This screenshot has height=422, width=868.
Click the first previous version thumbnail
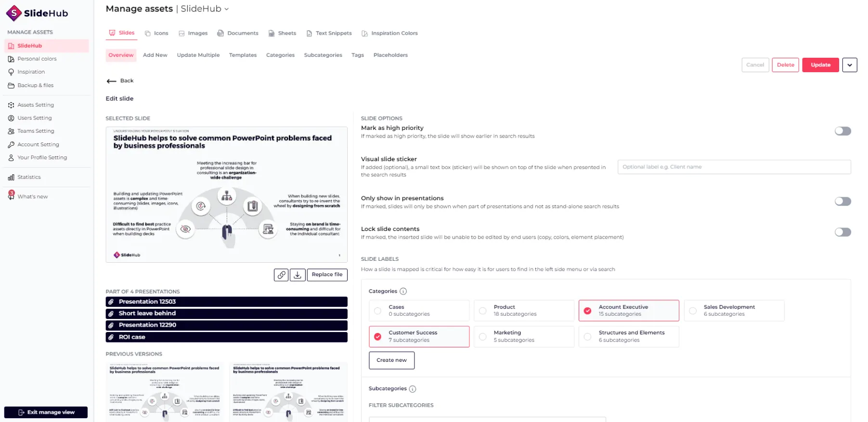tap(165, 392)
